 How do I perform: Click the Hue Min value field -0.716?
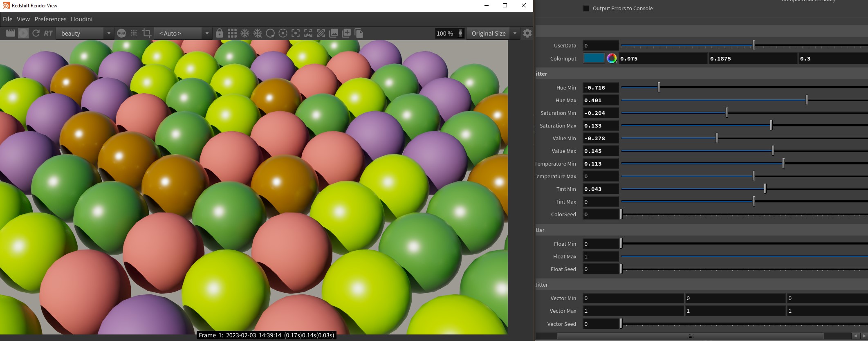point(601,87)
